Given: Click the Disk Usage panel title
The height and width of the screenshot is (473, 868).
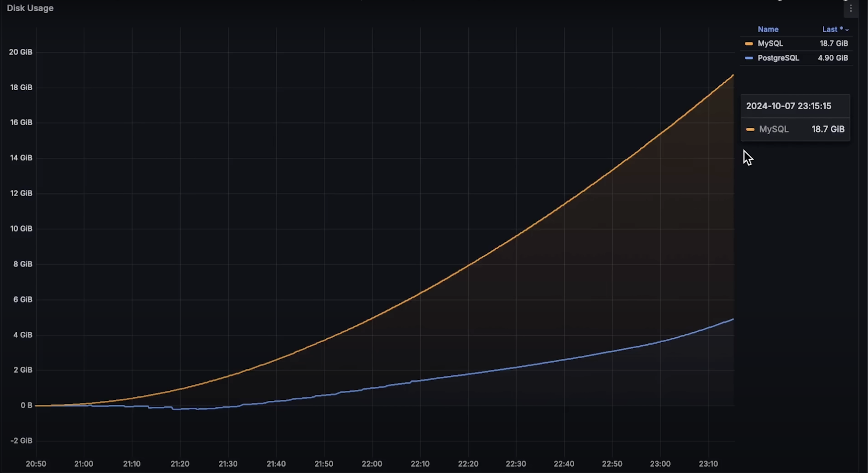Looking at the screenshot, I should pyautogui.click(x=30, y=8).
